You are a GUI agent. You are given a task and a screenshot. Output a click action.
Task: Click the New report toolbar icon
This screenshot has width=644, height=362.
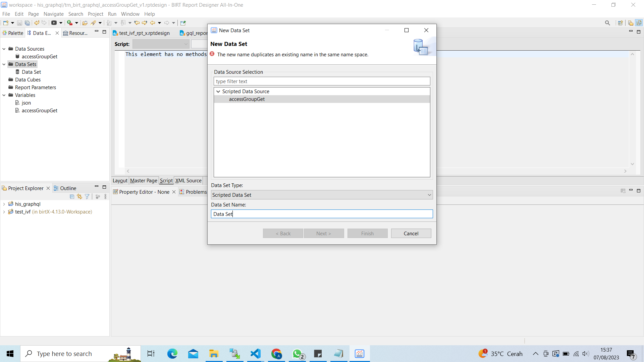[6, 23]
